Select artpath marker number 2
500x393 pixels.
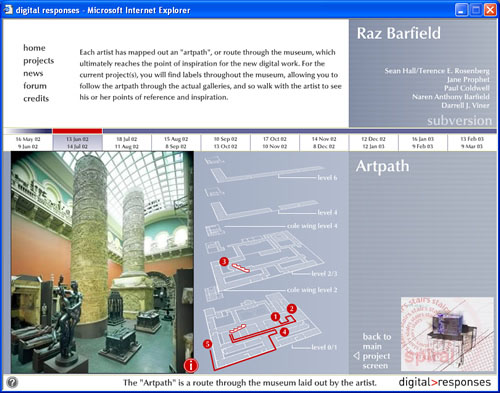click(x=291, y=309)
